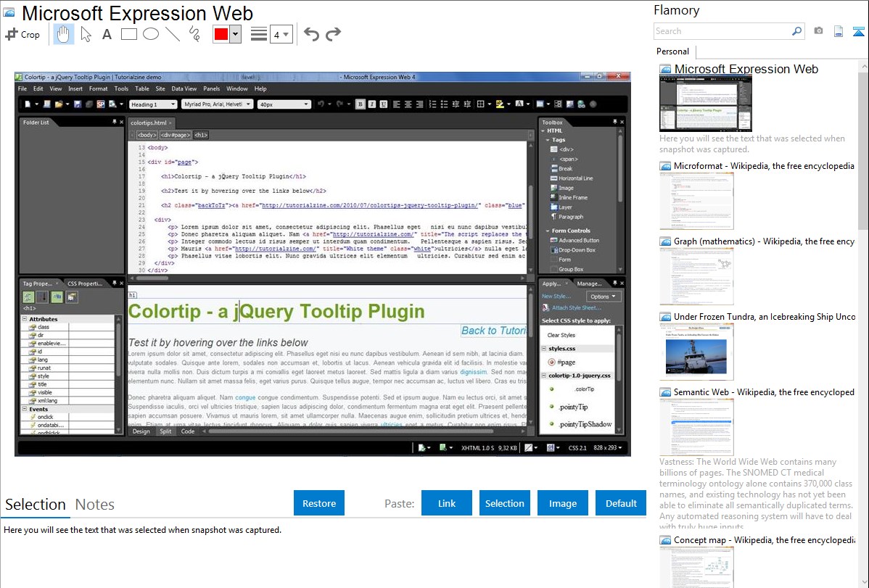Click the Paste Link button
The height and width of the screenshot is (588, 869).
pyautogui.click(x=447, y=503)
